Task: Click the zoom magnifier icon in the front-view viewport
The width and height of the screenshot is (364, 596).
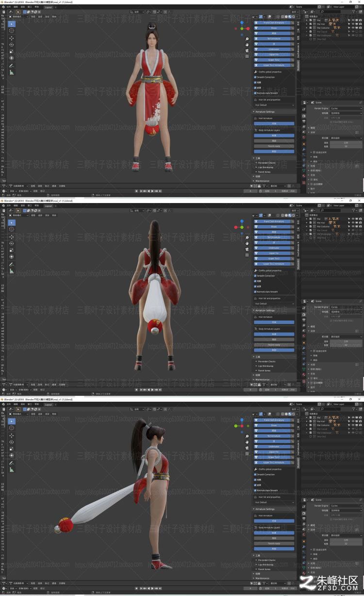Action: coord(247,38)
